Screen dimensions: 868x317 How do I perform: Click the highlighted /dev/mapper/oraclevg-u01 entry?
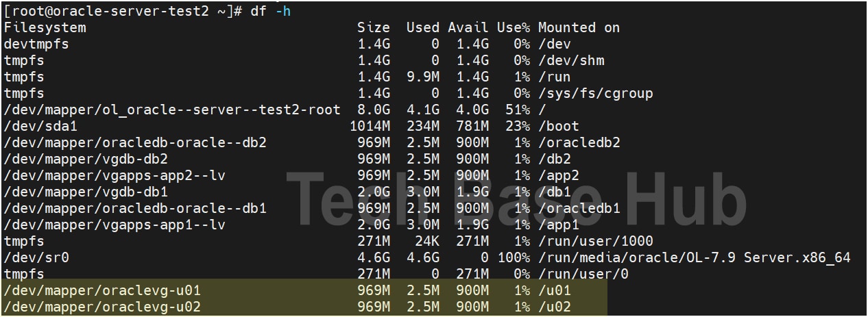(102, 291)
